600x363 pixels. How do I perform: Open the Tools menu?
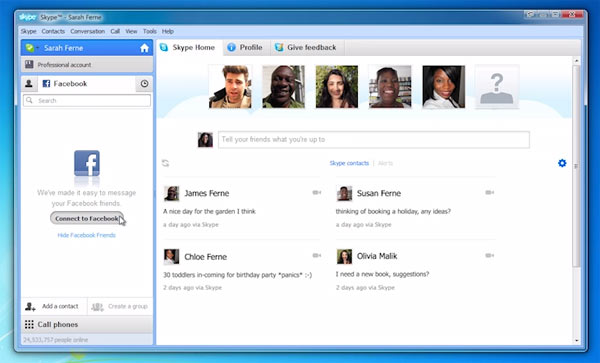coord(150,31)
